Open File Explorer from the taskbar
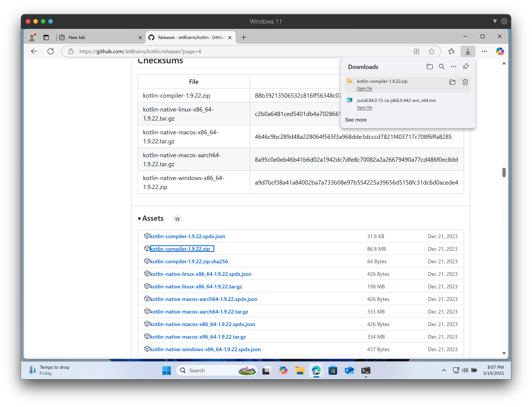 (300, 370)
